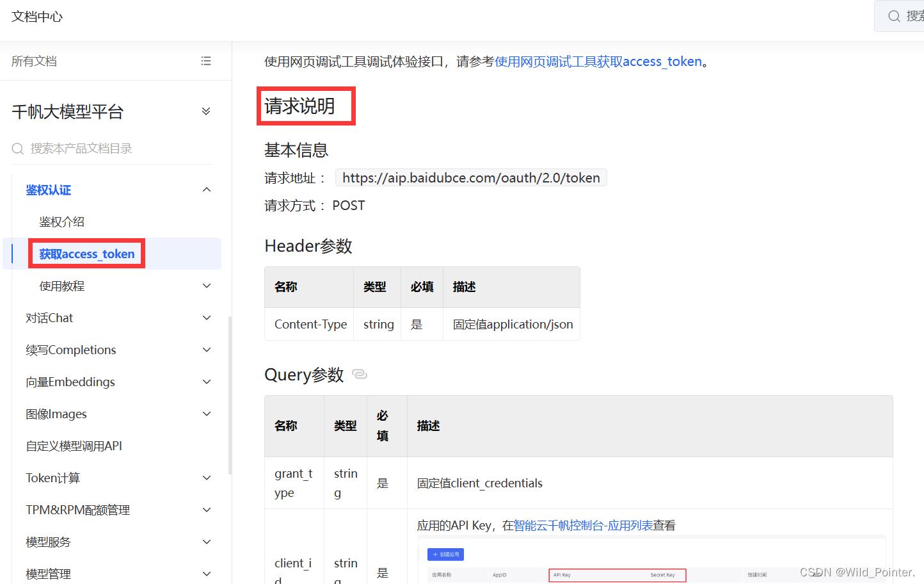Open the 向量Embeddings menu item
The image size is (924, 584).
coord(70,382)
